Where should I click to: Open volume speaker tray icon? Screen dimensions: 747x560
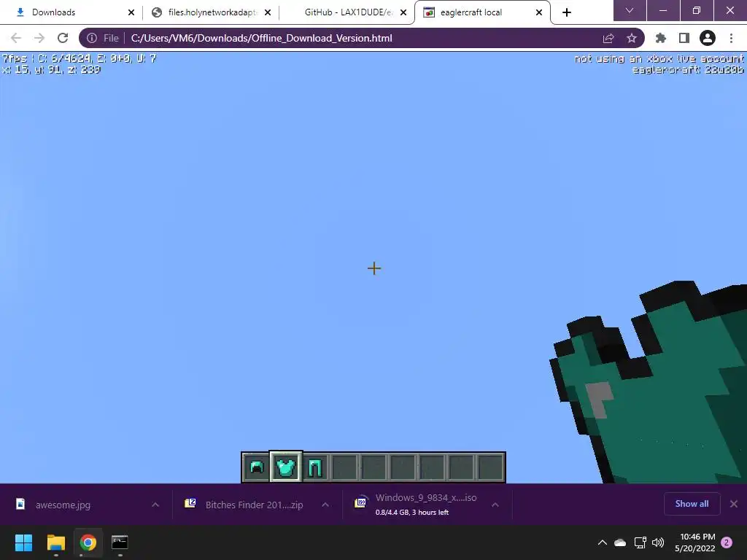click(658, 542)
